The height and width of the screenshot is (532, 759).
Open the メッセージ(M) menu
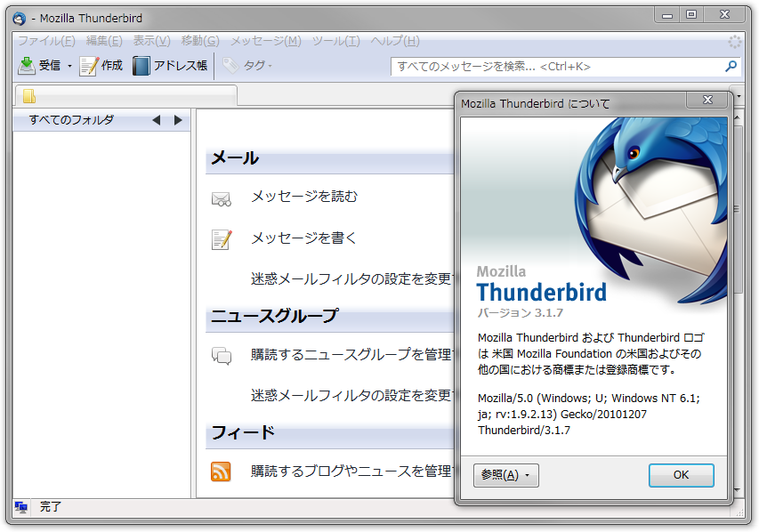266,41
